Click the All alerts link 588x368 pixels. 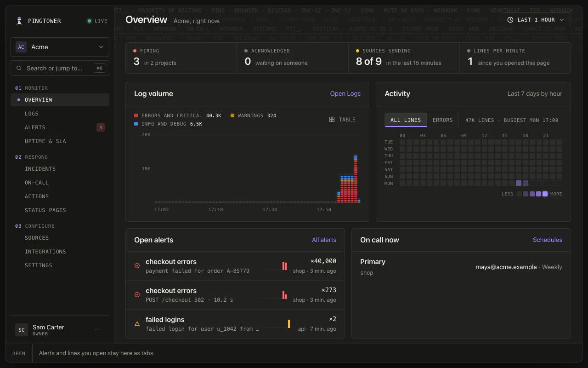pos(324,240)
